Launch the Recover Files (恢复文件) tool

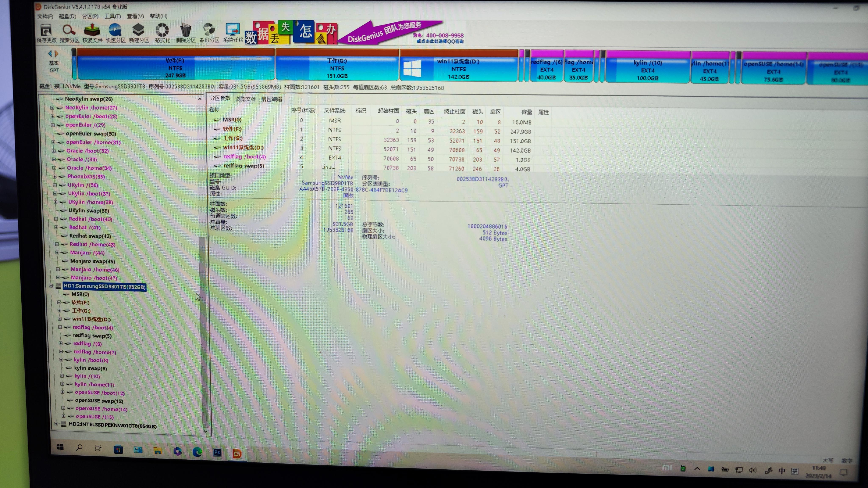pyautogui.click(x=92, y=33)
